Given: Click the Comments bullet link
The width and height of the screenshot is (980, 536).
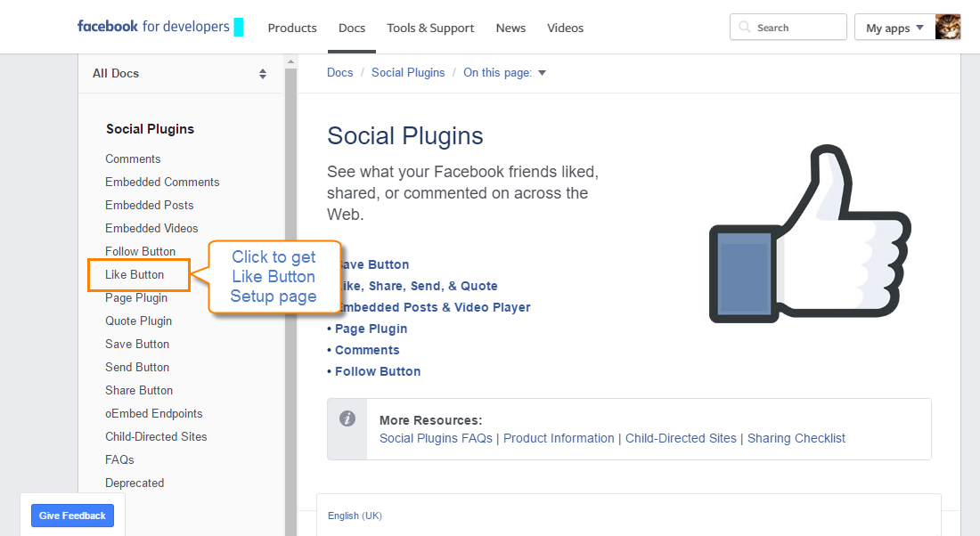Looking at the screenshot, I should [367, 350].
